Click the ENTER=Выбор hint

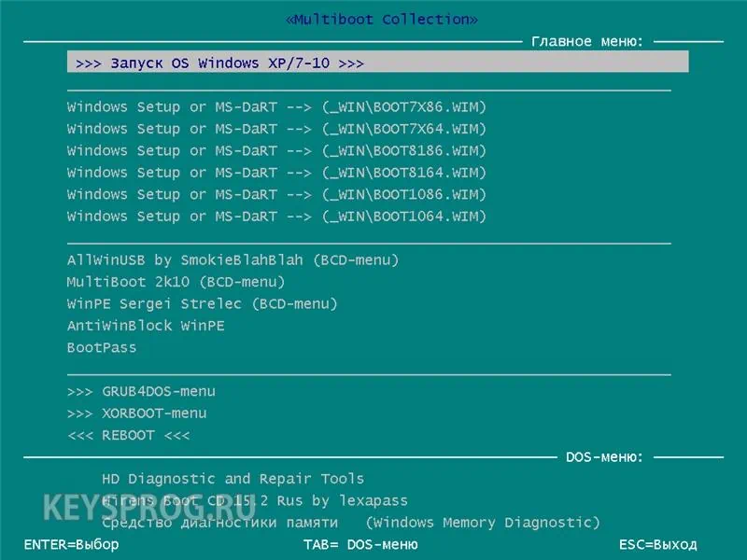click(72, 544)
